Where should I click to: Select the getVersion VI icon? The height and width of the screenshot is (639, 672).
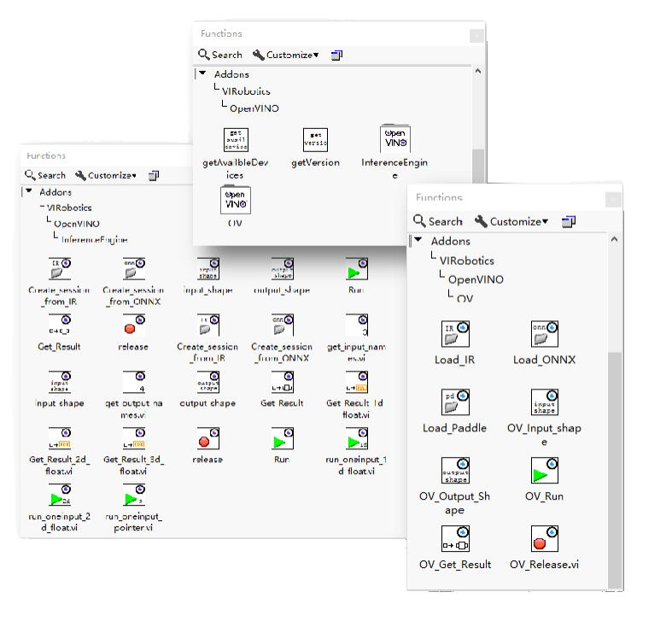click(315, 140)
